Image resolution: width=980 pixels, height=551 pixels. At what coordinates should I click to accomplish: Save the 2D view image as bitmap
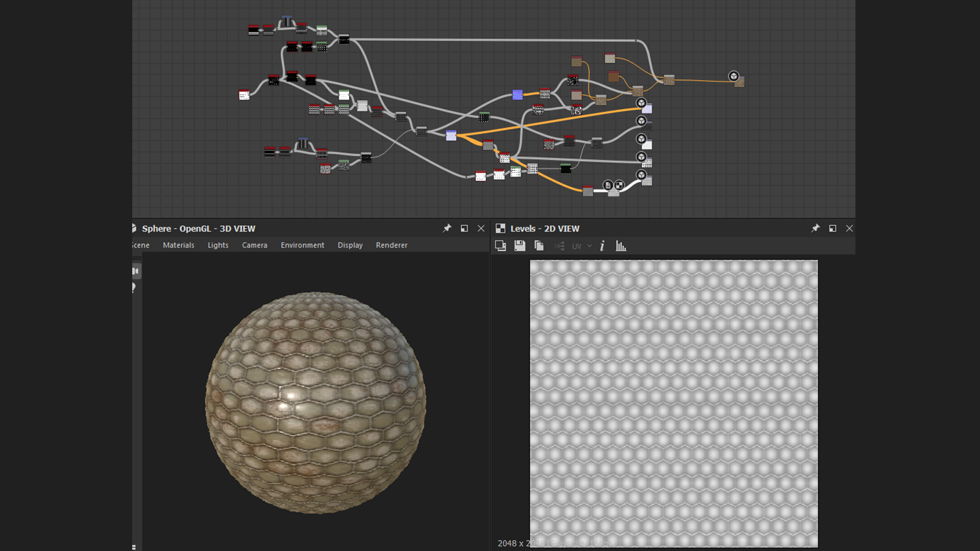click(x=520, y=246)
